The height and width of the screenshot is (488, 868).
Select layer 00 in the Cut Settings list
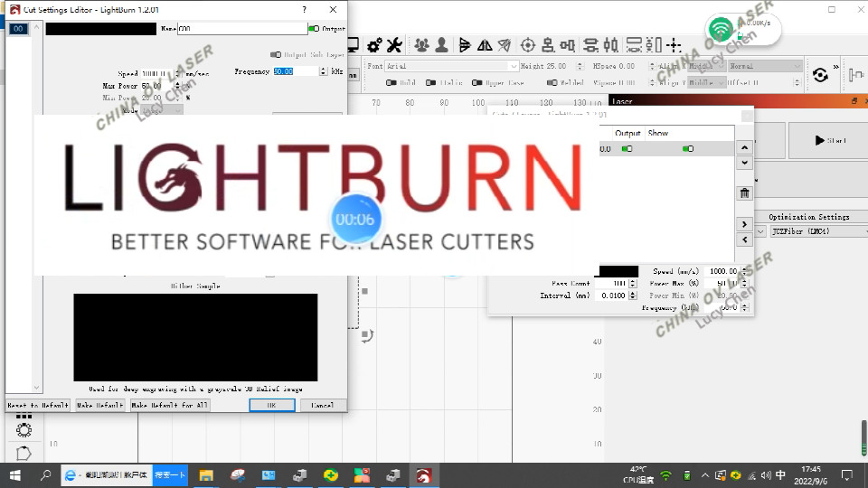coord(17,29)
